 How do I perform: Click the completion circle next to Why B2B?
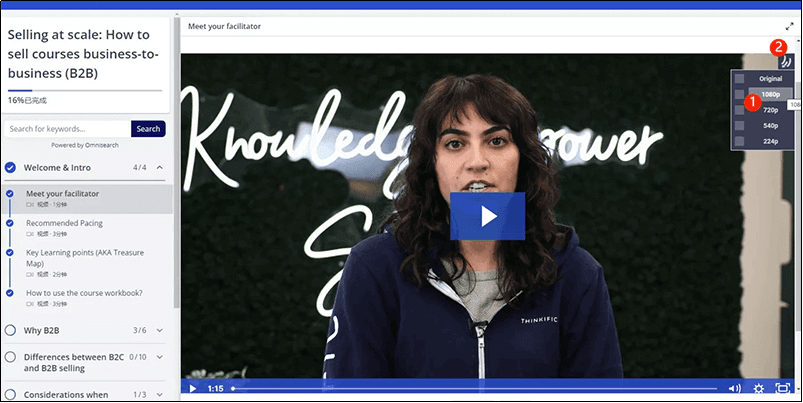tap(10, 329)
